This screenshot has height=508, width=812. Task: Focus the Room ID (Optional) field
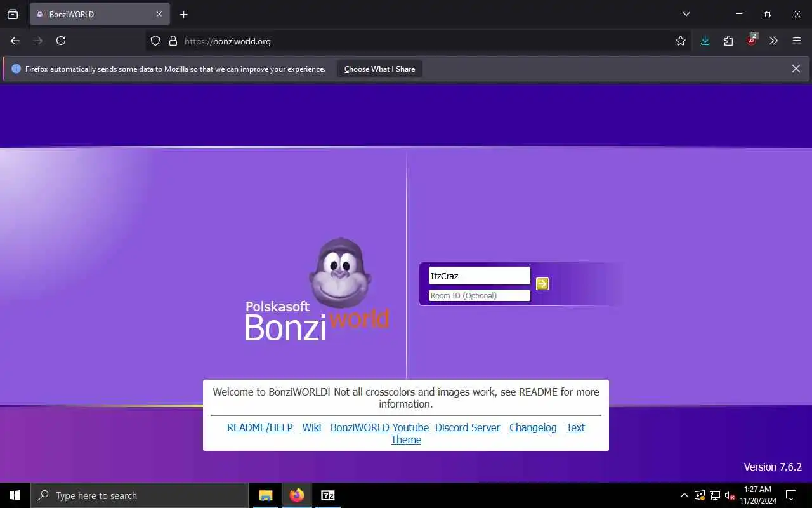480,295
